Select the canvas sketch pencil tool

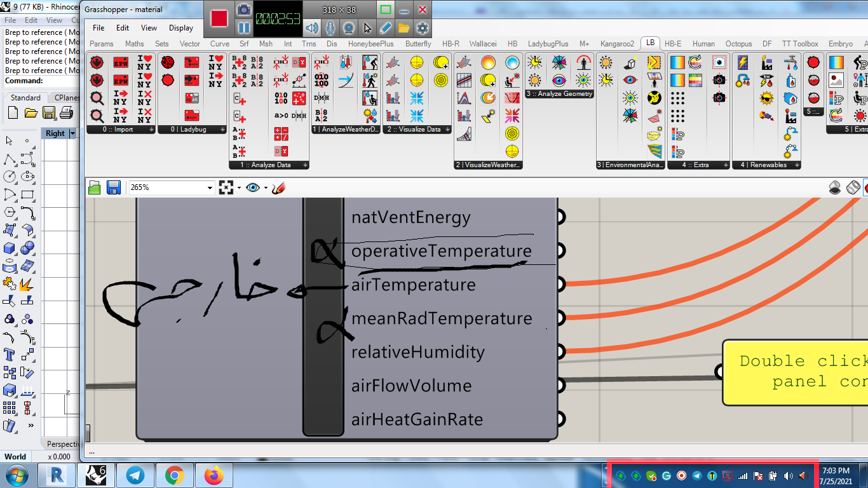[x=278, y=187]
